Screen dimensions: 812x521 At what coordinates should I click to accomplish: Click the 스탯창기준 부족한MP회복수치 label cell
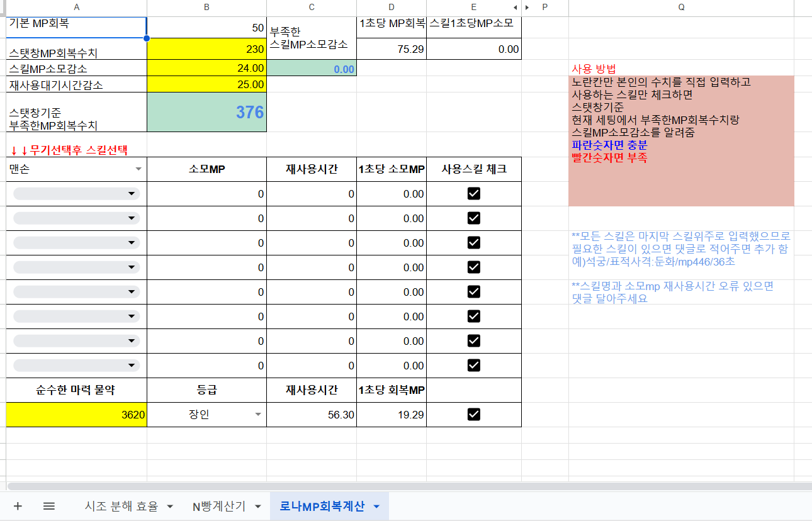coord(77,112)
